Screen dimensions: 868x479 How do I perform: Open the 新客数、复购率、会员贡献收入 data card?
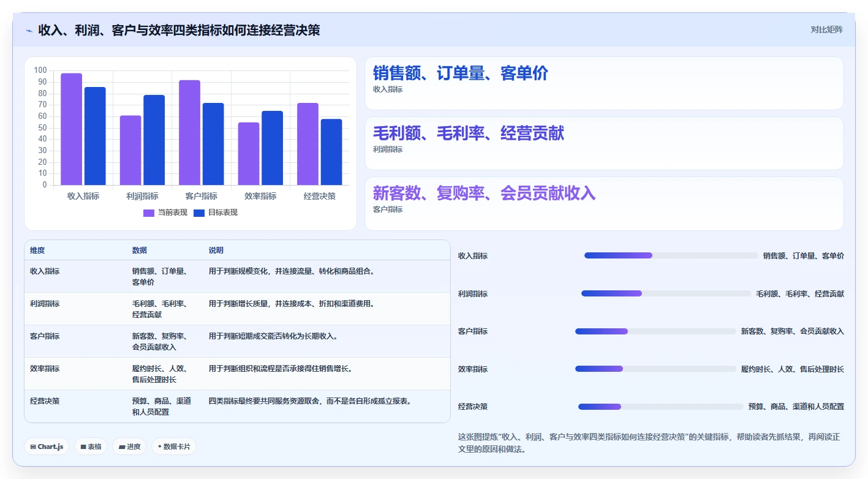coord(604,203)
